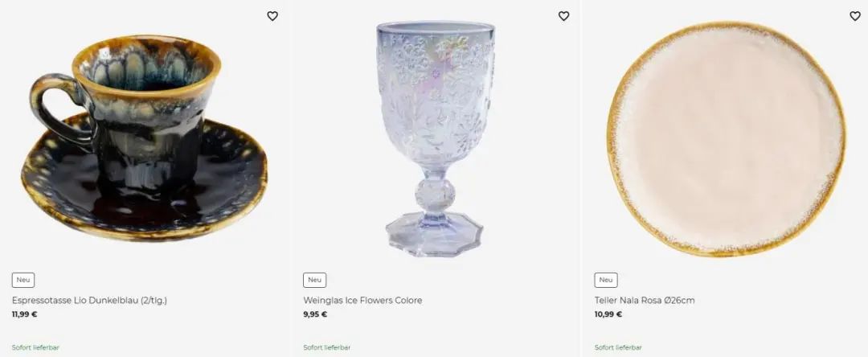
Task: Open the Weinglas Ice Flowers Colore title link
Action: click(x=362, y=301)
